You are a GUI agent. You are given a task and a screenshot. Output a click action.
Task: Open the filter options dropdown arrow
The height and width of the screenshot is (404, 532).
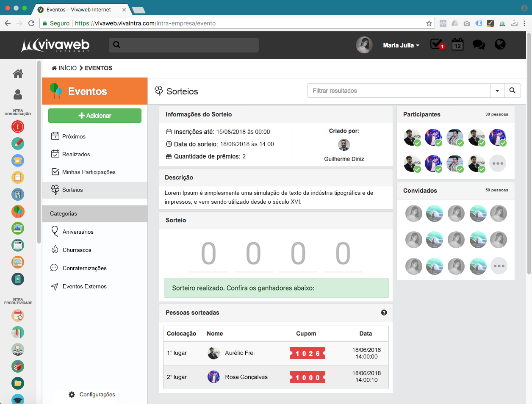[x=497, y=91]
